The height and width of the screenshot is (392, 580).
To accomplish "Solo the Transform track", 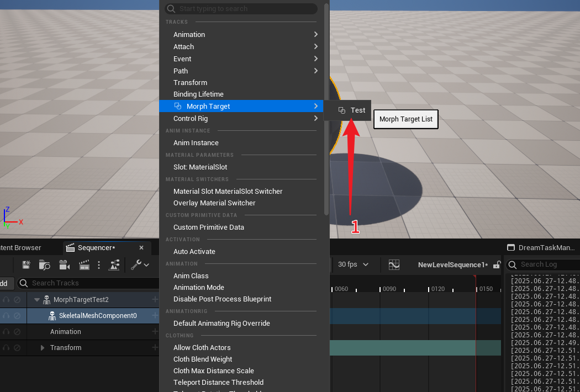I will coord(6,348).
